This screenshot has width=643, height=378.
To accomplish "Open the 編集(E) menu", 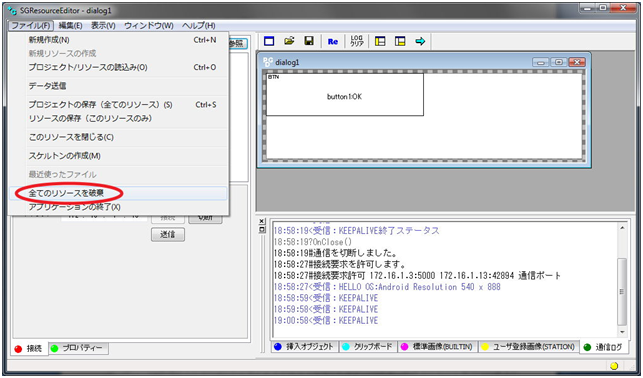I will [x=71, y=25].
